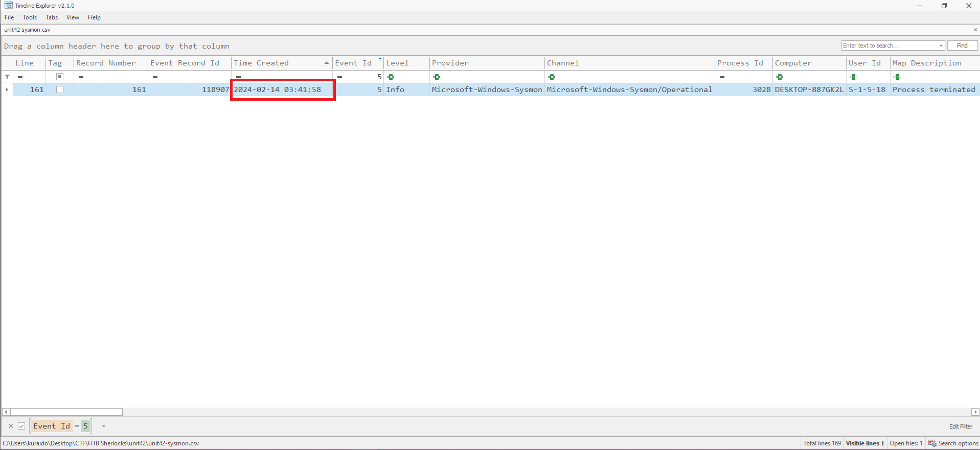Open the recent filters dropdown arrow

tap(103, 426)
